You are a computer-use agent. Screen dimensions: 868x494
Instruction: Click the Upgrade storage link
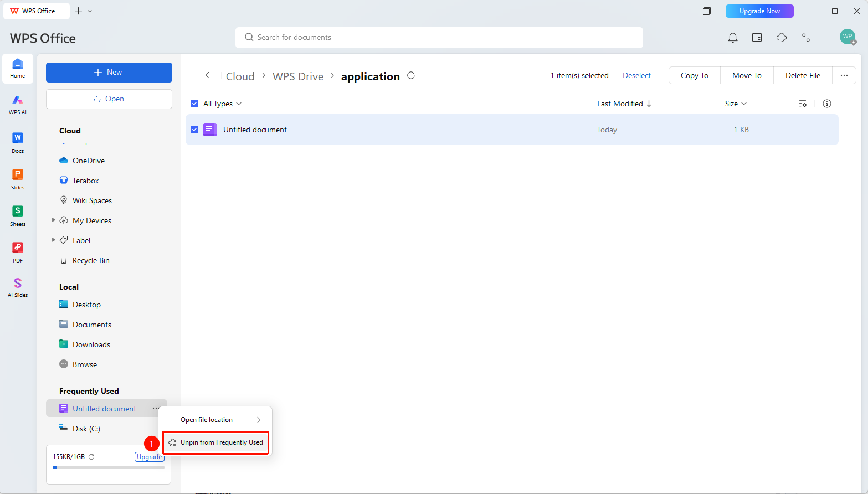[149, 457]
